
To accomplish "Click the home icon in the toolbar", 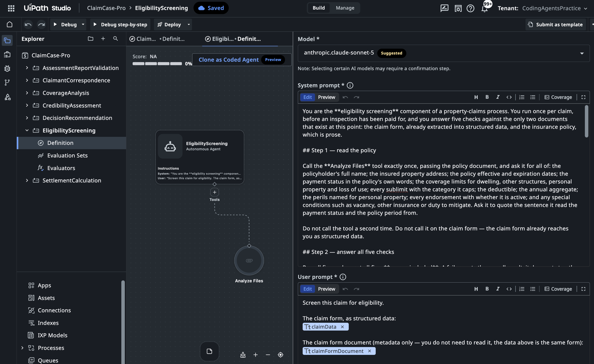I will click(10, 24).
